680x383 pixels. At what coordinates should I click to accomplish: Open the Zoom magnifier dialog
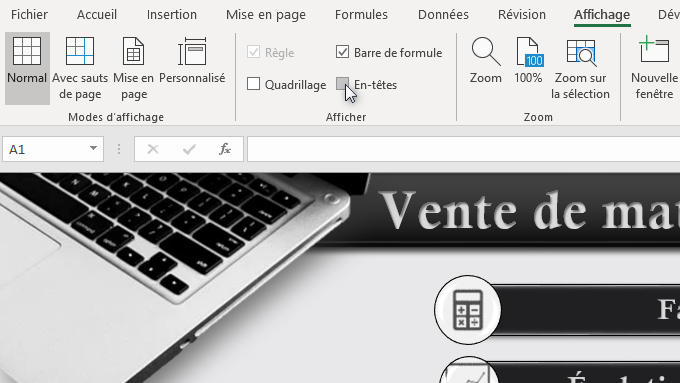[x=486, y=61]
